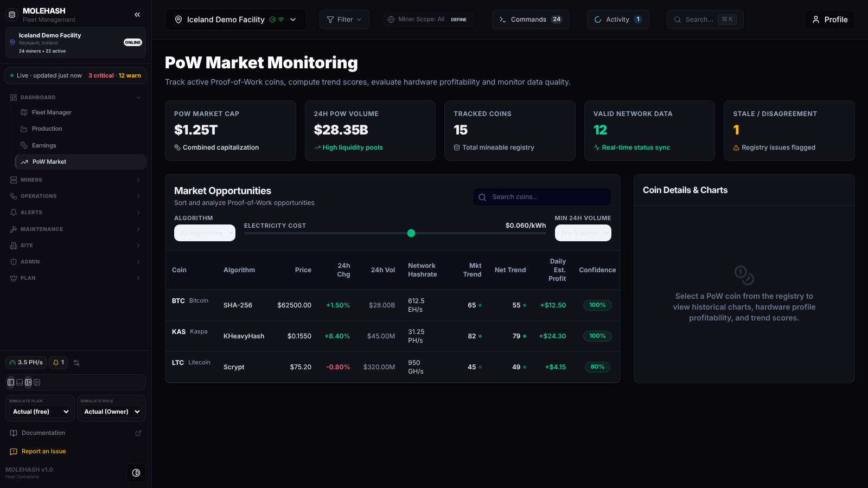Click the Activity button

618,20
